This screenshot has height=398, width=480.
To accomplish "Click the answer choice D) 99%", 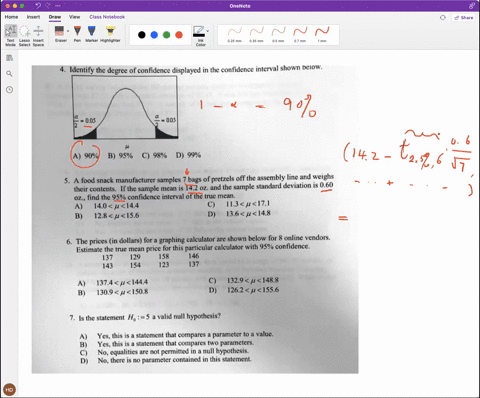I will coord(188,155).
